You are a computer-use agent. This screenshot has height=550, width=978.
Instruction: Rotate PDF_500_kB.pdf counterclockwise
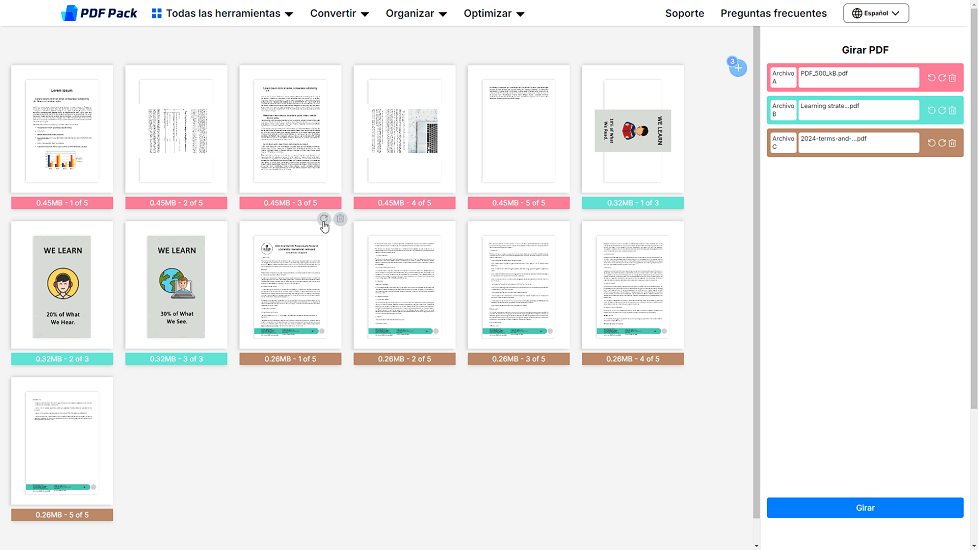[x=932, y=78]
